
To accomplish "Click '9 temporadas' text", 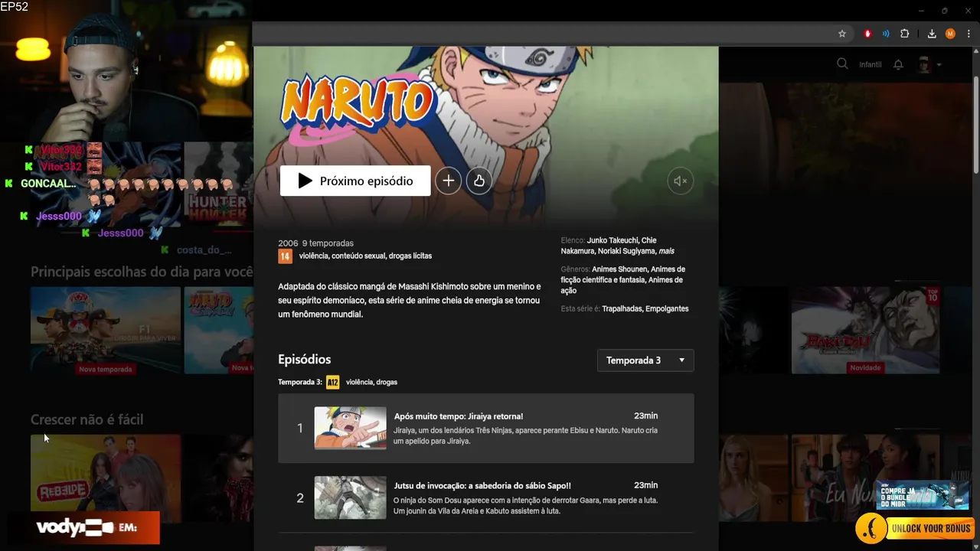I will (x=328, y=243).
